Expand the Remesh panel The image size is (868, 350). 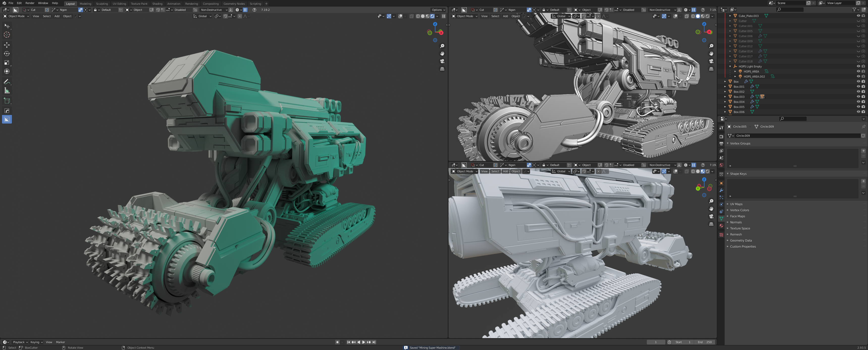[x=735, y=235]
